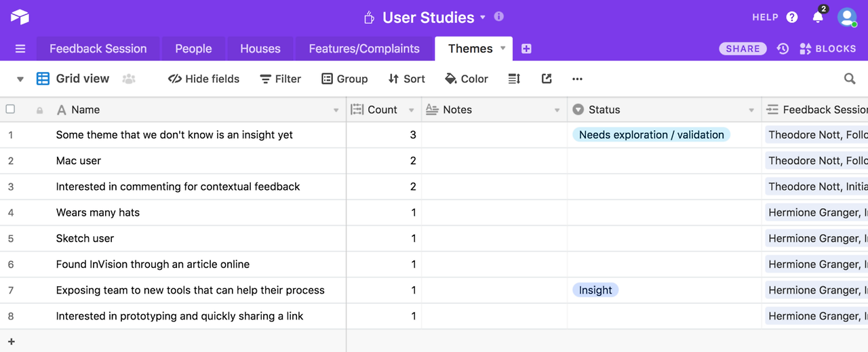This screenshot has width=868, height=352.
Task: Click the grid view collaborators people icon
Action: click(129, 79)
